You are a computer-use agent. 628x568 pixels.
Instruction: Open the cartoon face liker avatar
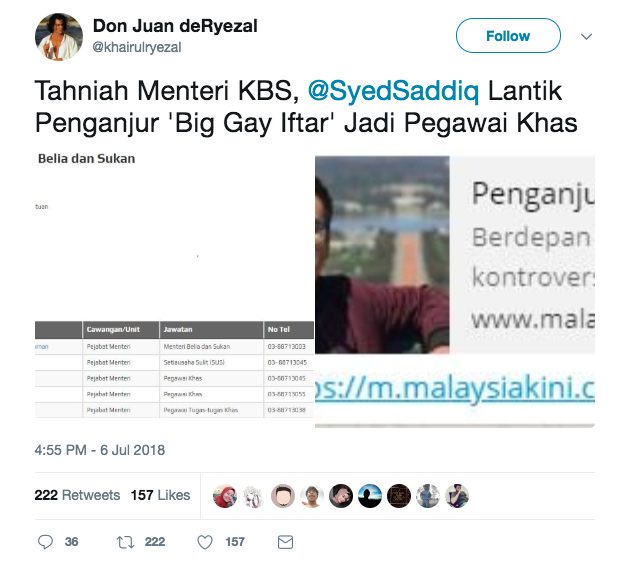[x=283, y=495]
